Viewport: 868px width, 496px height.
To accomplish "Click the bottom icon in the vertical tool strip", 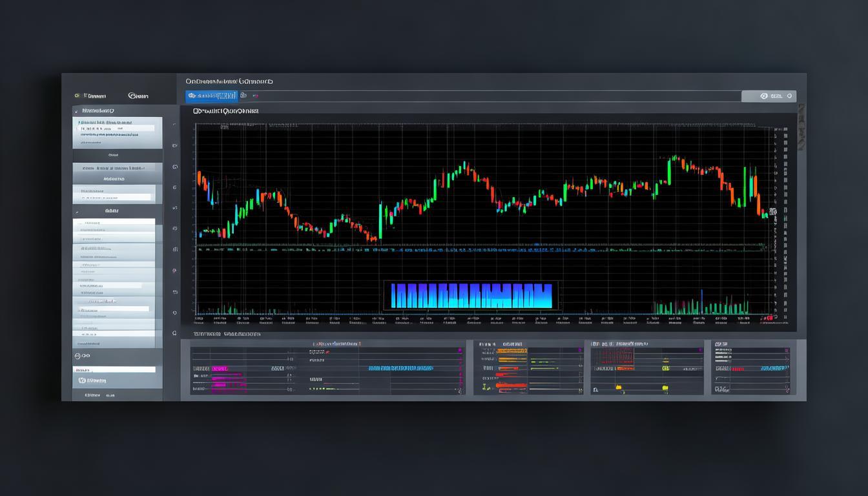I will click(175, 333).
